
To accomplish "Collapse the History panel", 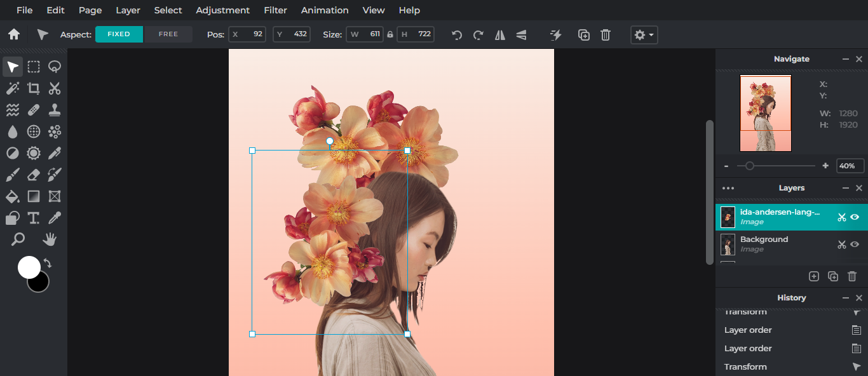I will pyautogui.click(x=846, y=297).
